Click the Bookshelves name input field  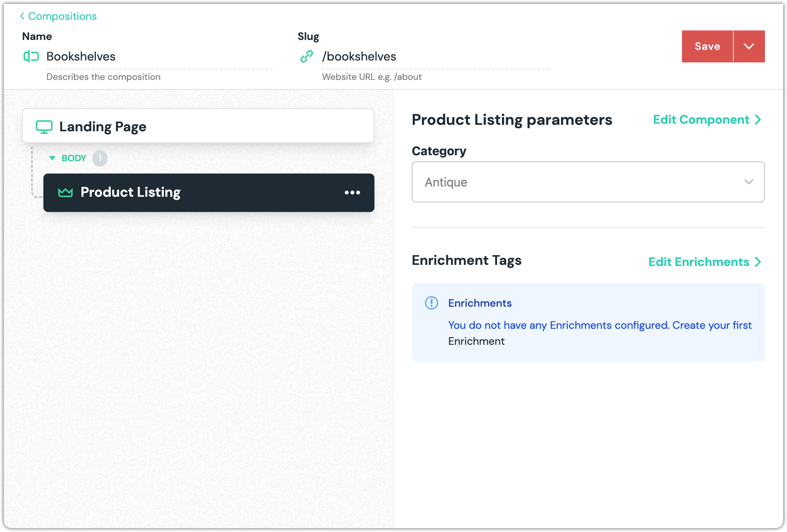pyautogui.click(x=159, y=57)
